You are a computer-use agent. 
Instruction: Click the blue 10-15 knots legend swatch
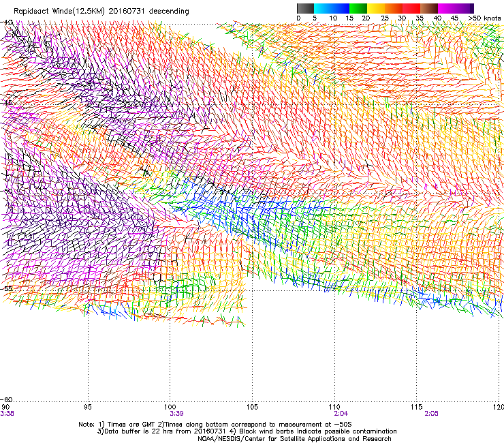coord(341,8)
